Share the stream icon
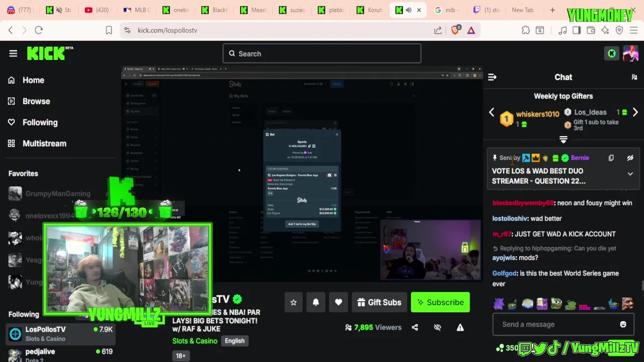 tap(415, 327)
